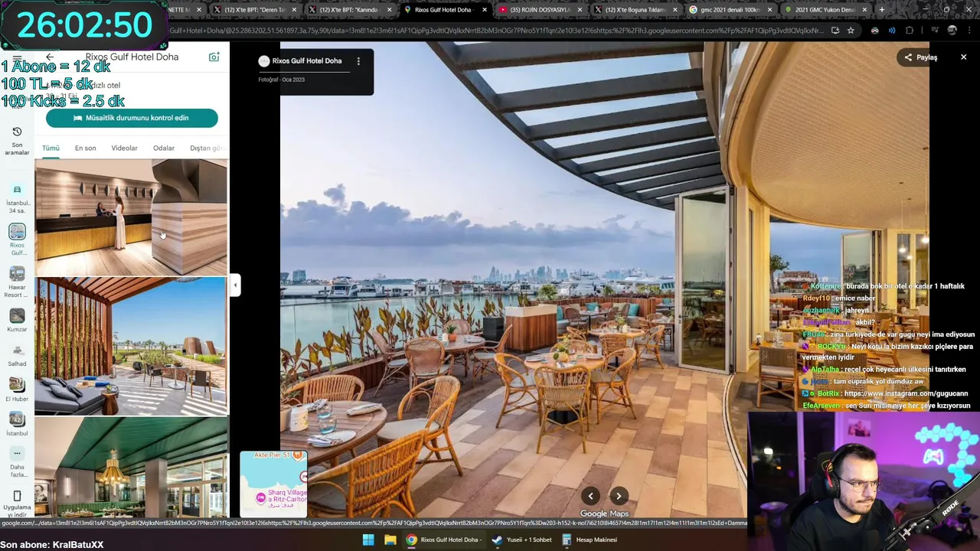Open the Windows Start menu
The image size is (980, 551).
368,540
